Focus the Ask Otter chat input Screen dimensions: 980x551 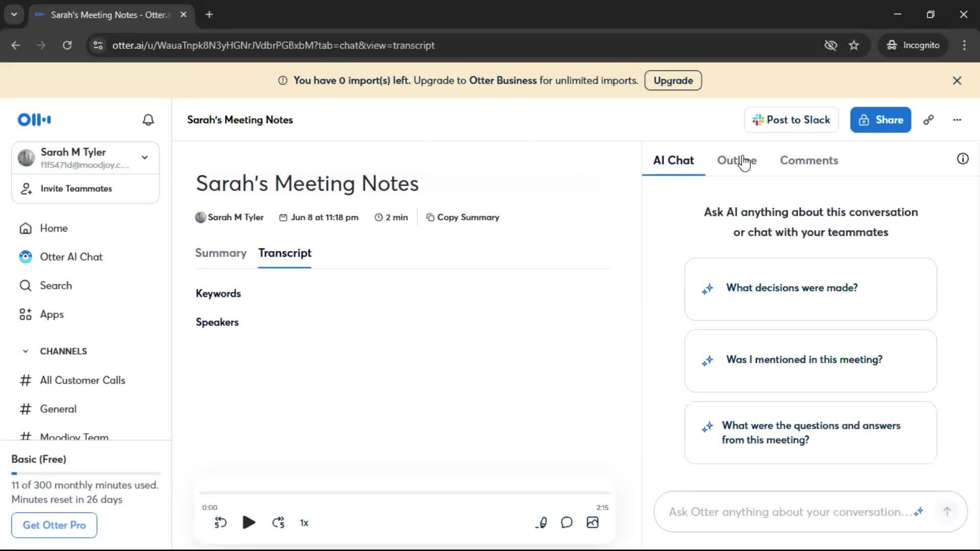(789, 512)
